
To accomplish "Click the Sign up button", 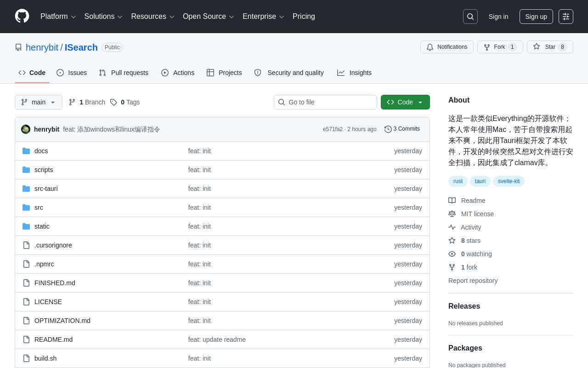I will coord(536,17).
